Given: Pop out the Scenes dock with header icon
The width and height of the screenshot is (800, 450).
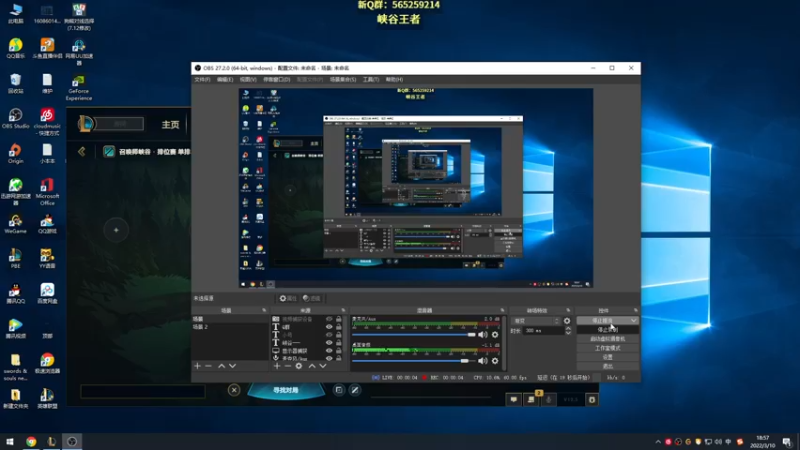Looking at the screenshot, I should tap(264, 310).
